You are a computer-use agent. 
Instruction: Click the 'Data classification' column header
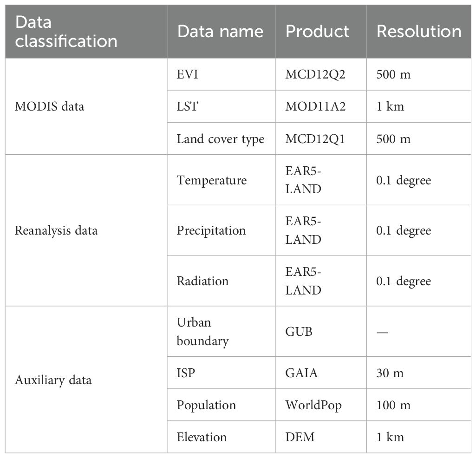click(66, 32)
